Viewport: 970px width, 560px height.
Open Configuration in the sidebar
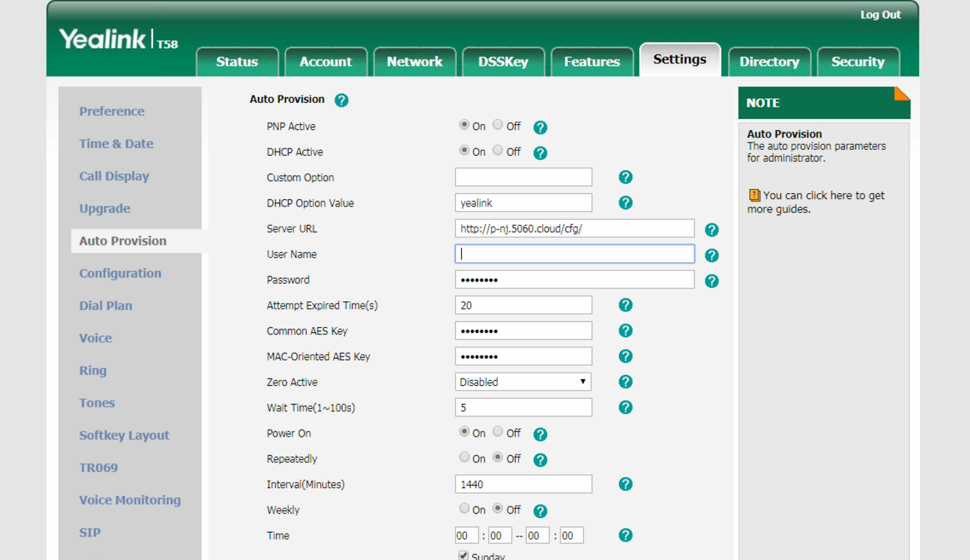120,273
